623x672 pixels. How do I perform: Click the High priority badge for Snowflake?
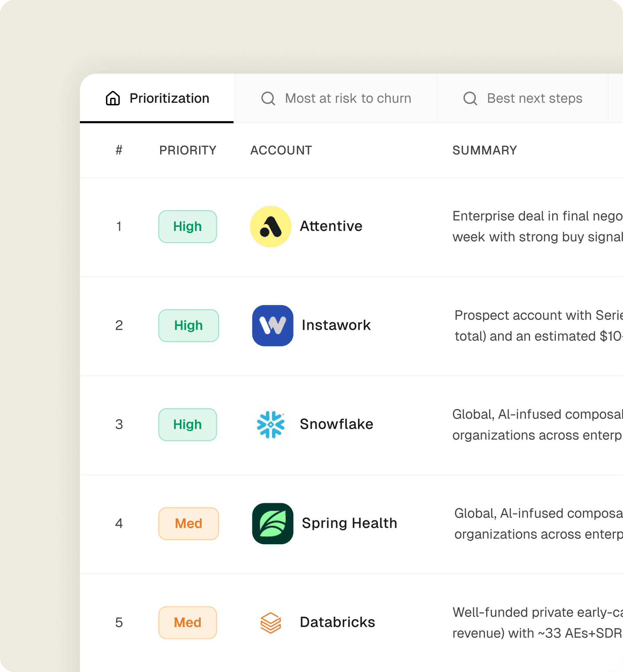188,425
